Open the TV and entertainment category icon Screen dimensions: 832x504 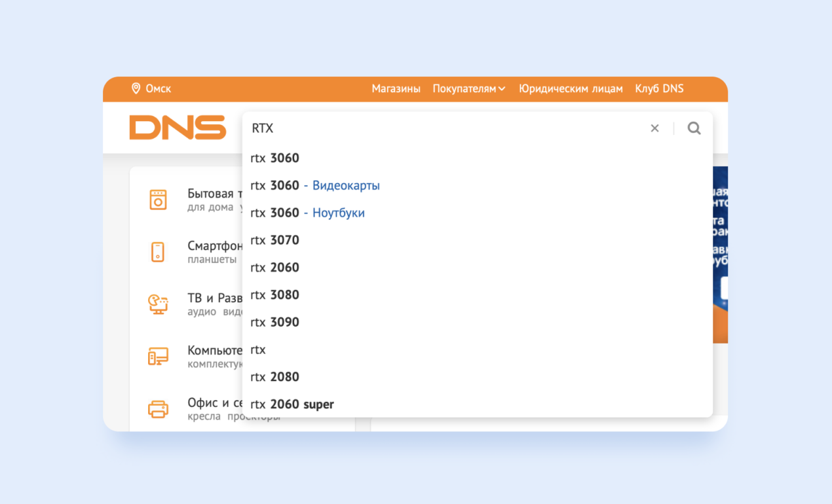[x=158, y=304]
